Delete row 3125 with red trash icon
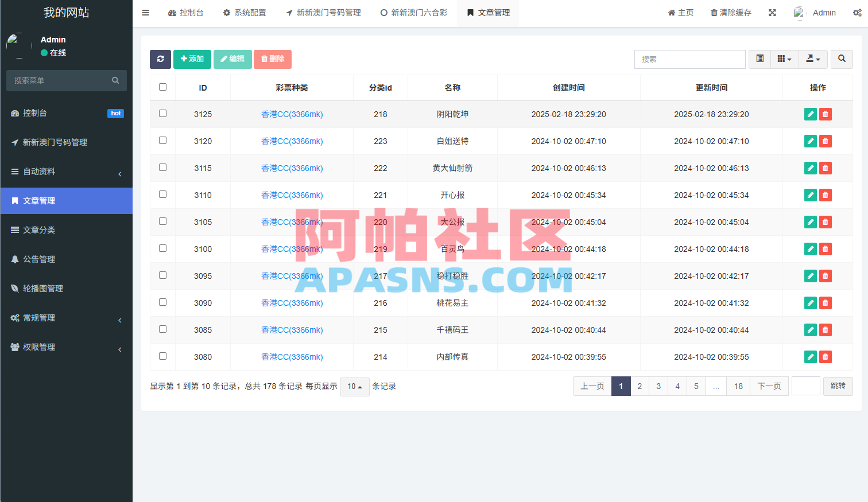The image size is (868, 502). pos(826,114)
